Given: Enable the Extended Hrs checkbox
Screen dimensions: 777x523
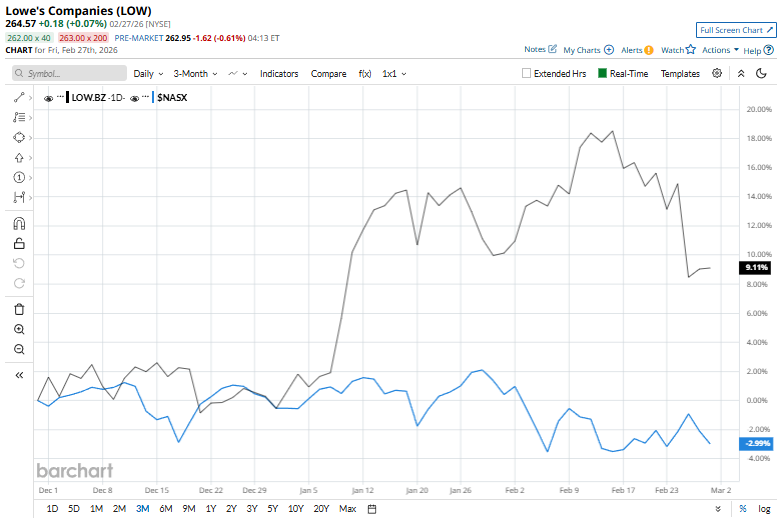Looking at the screenshot, I should 527,73.
